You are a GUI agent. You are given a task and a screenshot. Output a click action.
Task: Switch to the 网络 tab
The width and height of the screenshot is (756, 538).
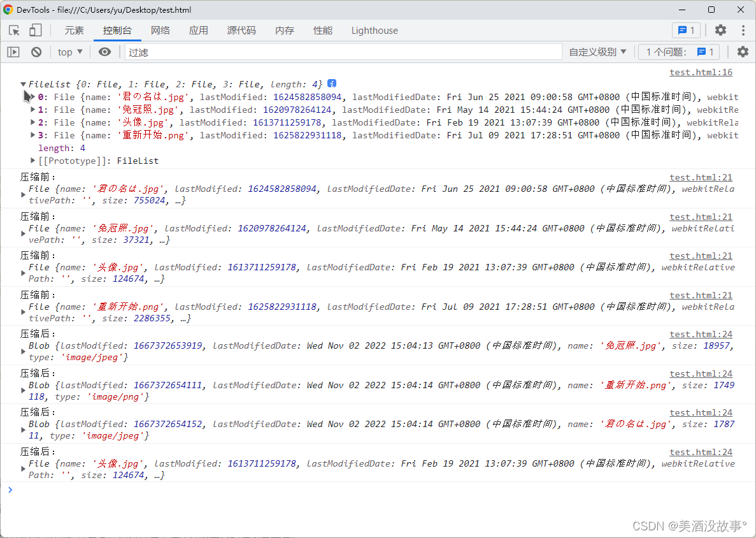pyautogui.click(x=160, y=31)
